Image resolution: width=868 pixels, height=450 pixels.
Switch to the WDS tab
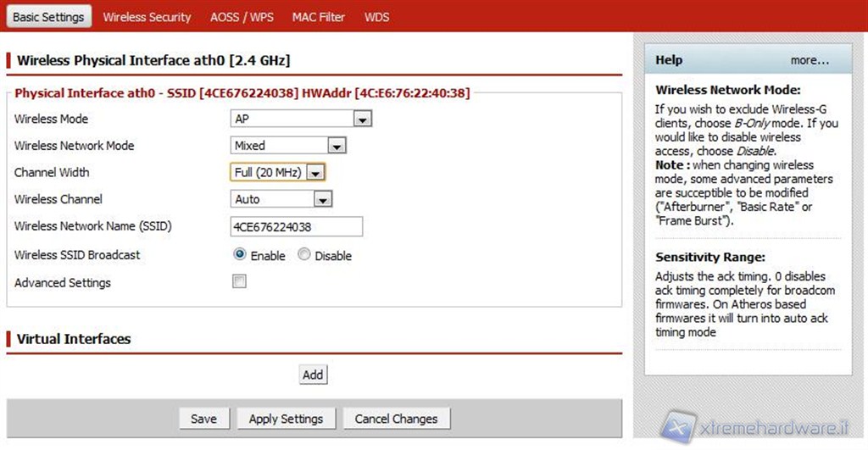point(376,17)
